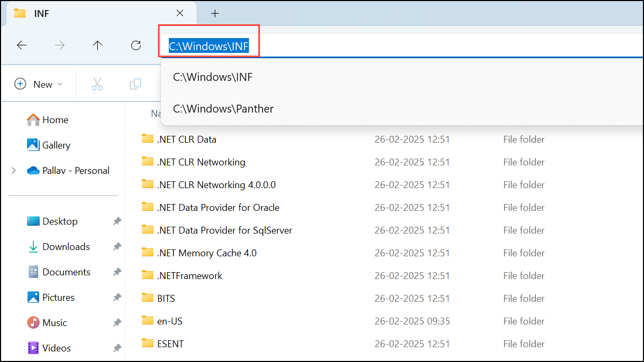Open Pallav - Personal OneDrive
644x362 pixels.
68,171
